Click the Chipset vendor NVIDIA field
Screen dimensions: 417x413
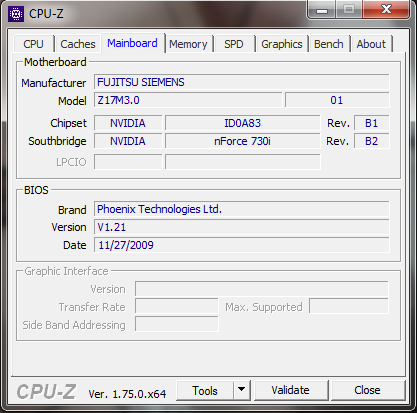pos(128,123)
